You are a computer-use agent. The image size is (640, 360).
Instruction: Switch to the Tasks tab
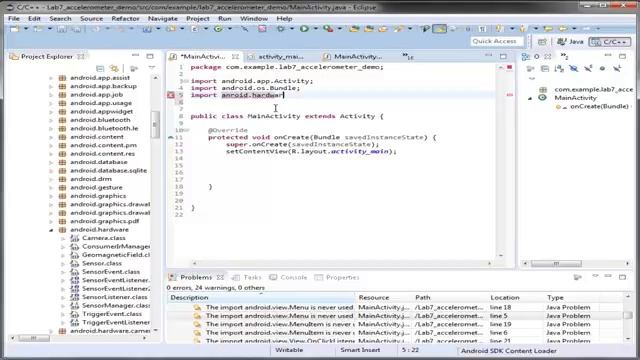pos(247,278)
